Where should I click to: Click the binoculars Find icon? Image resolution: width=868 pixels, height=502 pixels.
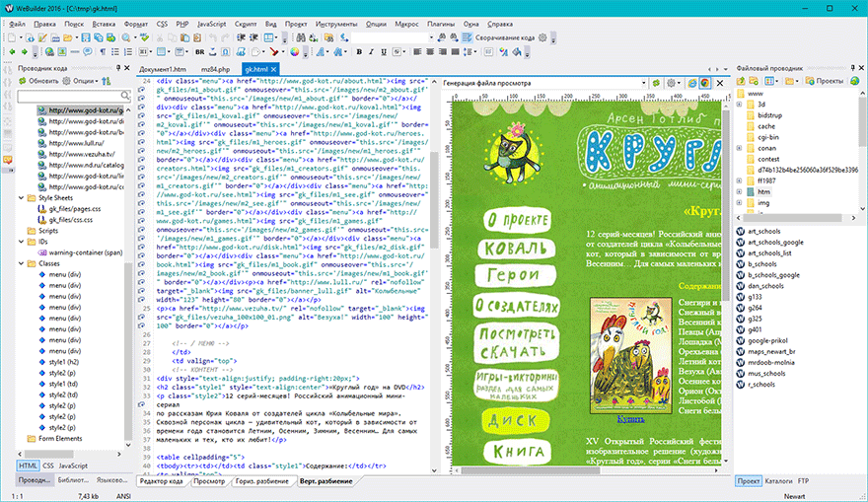click(x=301, y=37)
